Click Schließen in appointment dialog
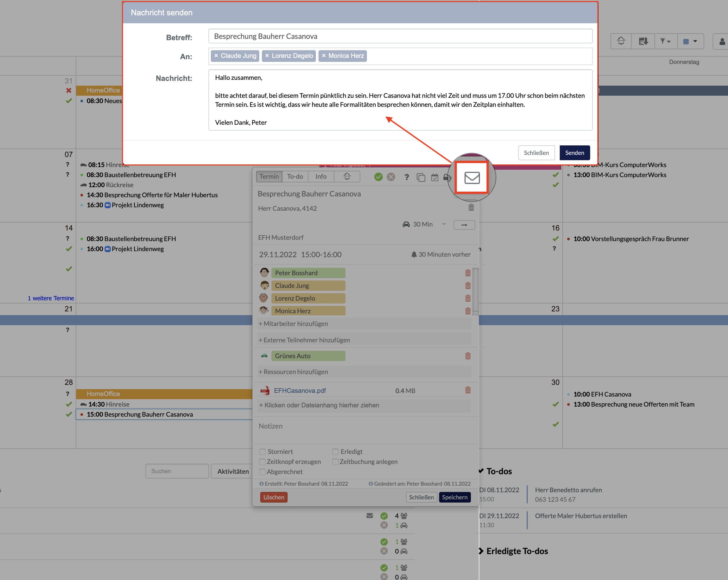 point(421,497)
